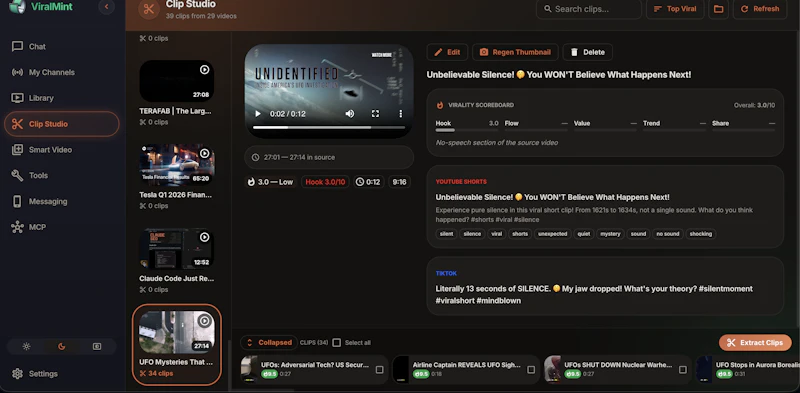Click the 'silent' tag chip
Screen dimensions: 800x393
tap(446, 234)
